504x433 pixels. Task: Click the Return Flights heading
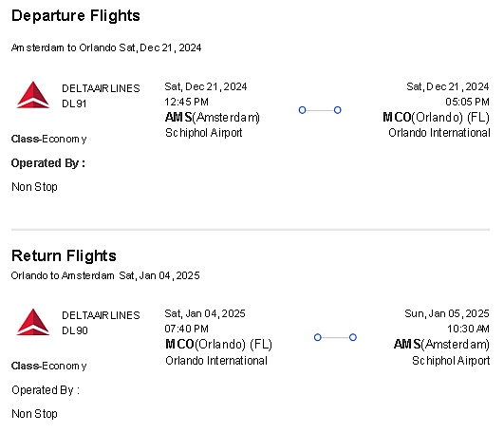pos(64,255)
